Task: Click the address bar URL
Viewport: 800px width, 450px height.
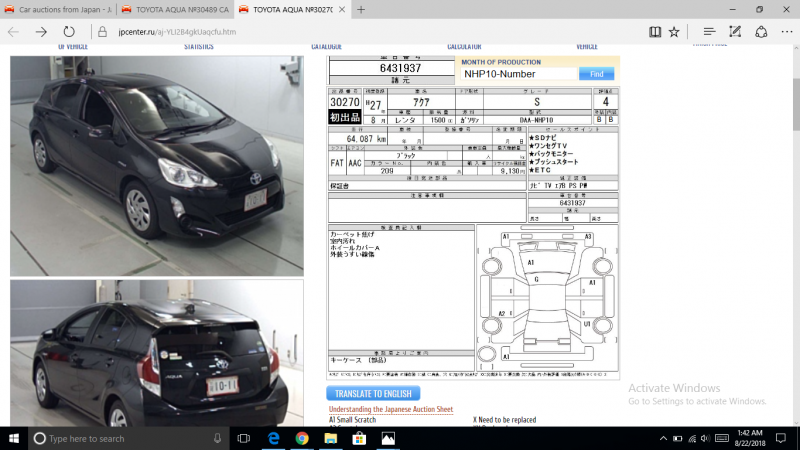Action: pyautogui.click(x=177, y=32)
